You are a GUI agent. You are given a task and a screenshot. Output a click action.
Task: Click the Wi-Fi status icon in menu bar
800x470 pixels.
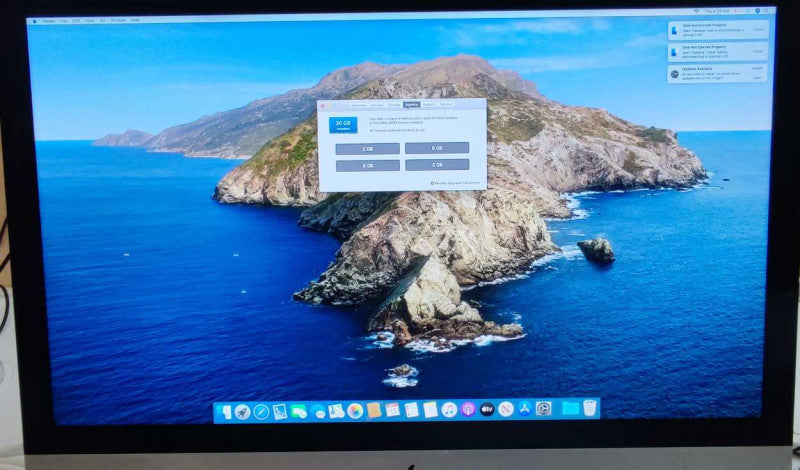696,11
